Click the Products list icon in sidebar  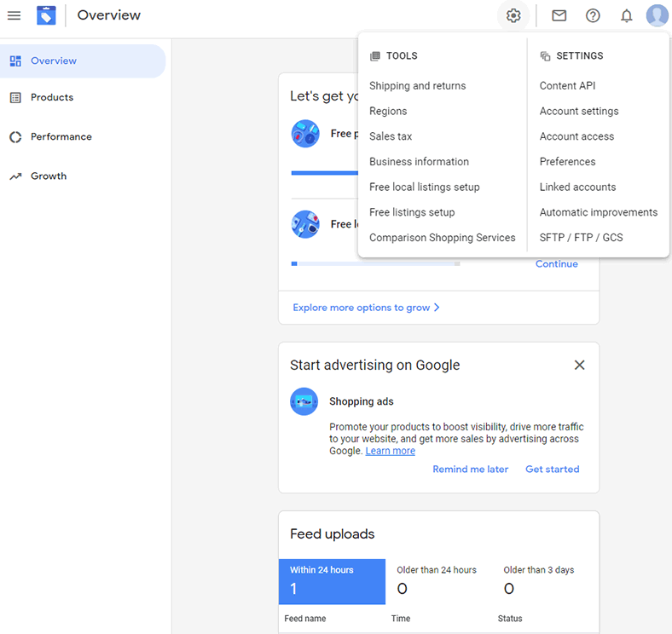(x=15, y=98)
